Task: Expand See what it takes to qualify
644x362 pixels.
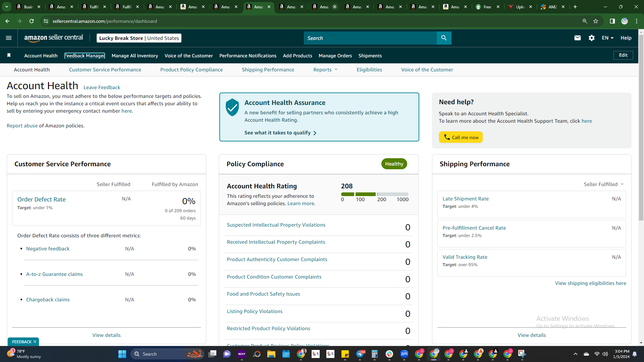Action: [x=280, y=133]
